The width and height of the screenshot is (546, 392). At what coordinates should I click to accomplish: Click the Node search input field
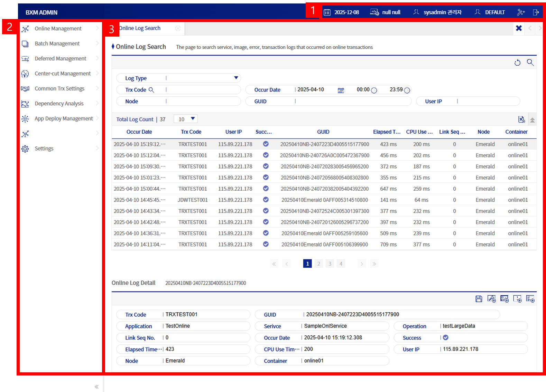click(203, 101)
